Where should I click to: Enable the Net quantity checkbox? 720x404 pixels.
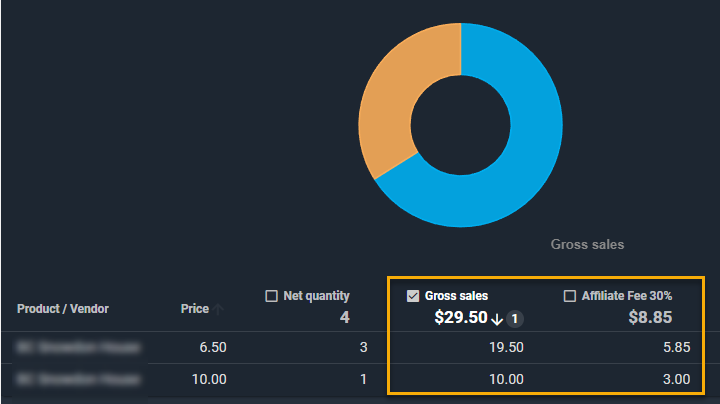271,296
